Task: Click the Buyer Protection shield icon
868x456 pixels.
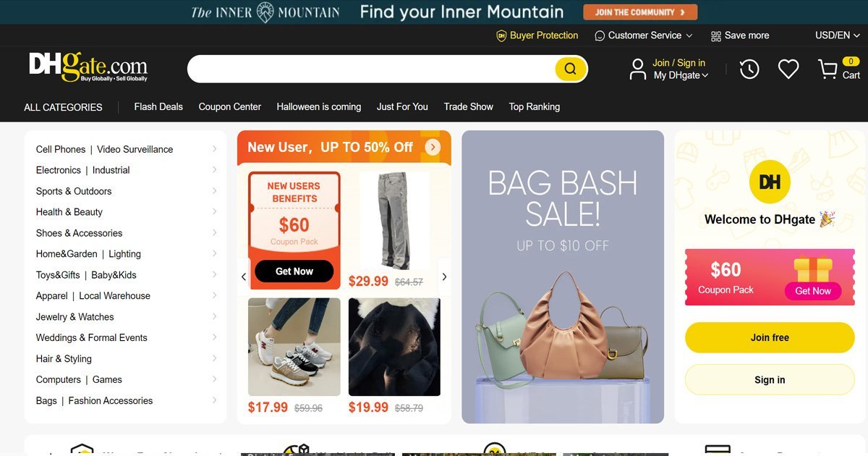Action: tap(501, 35)
